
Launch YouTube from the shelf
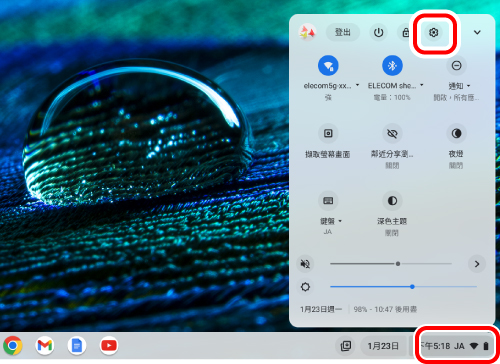109,346
